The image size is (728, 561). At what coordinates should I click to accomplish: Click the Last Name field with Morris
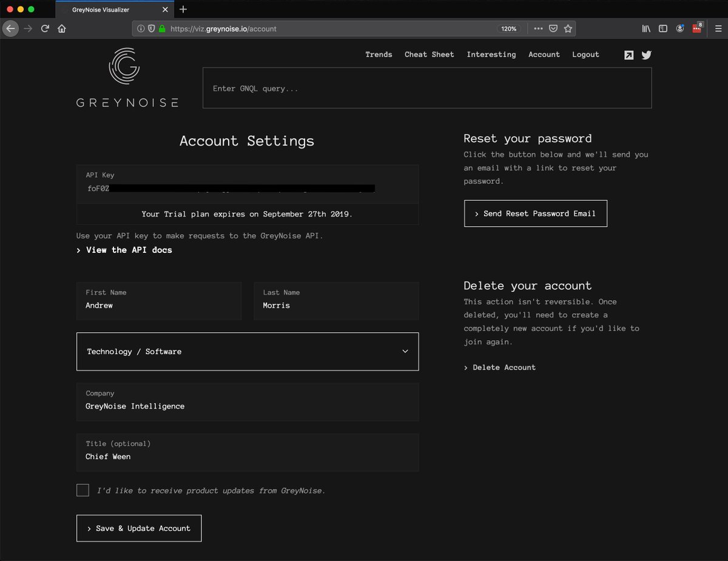(336, 300)
